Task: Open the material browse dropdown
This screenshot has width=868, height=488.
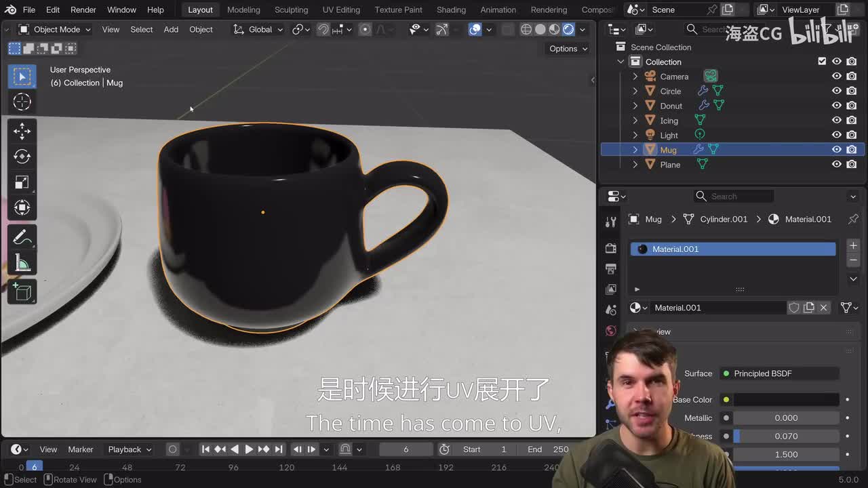Action: tap(638, 308)
